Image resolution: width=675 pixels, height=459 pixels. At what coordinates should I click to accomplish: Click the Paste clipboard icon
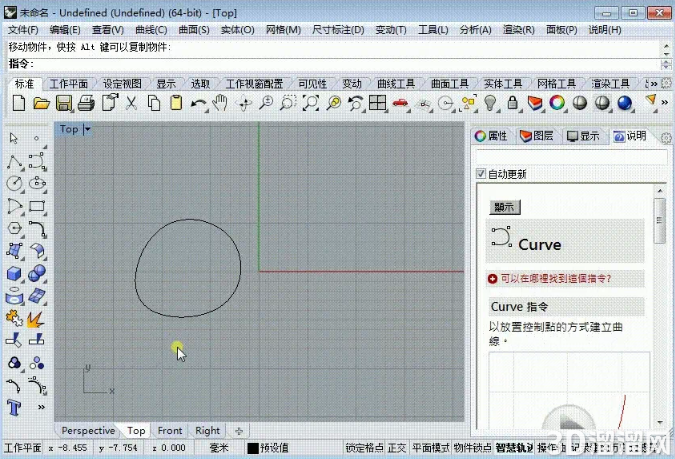click(176, 103)
